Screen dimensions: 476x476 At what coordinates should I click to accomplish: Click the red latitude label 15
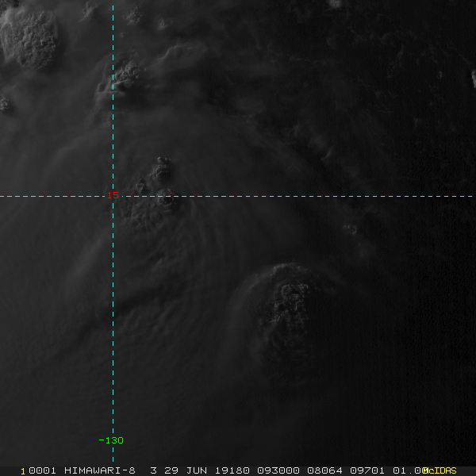113,195
